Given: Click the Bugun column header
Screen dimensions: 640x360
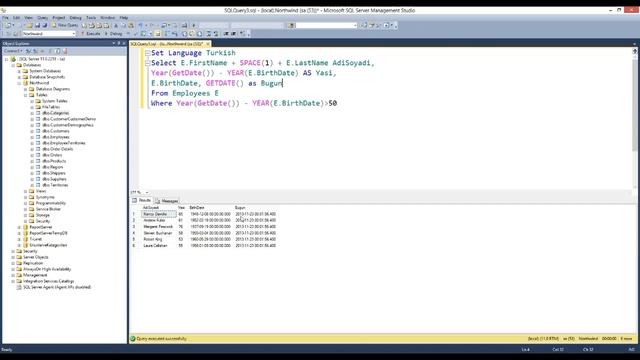Looking at the screenshot, I should (x=240, y=208).
